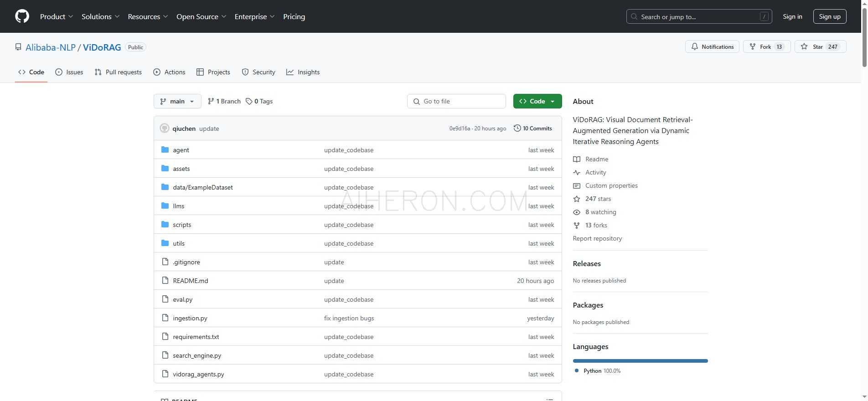868x401 pixels.
Task: Click the Sign up button
Action: [x=830, y=16]
